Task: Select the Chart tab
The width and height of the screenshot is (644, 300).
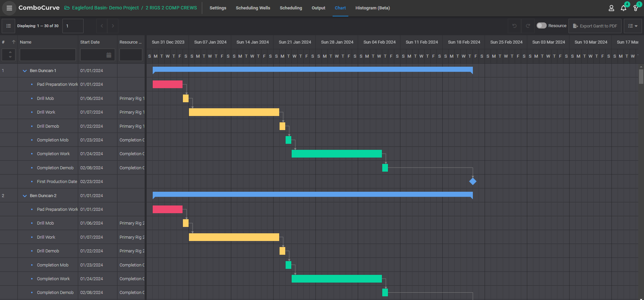Action: pos(340,8)
